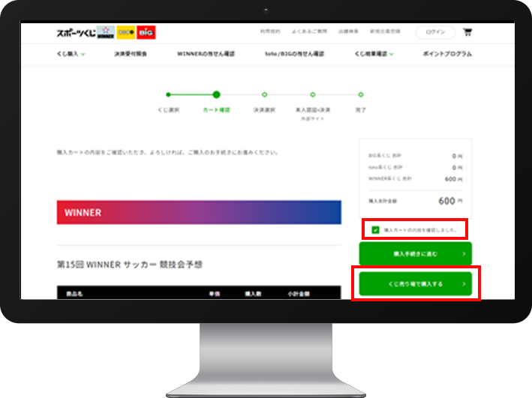Check the cart contents confirmation checkbox
Screen dimensions: 532x398
point(376,229)
